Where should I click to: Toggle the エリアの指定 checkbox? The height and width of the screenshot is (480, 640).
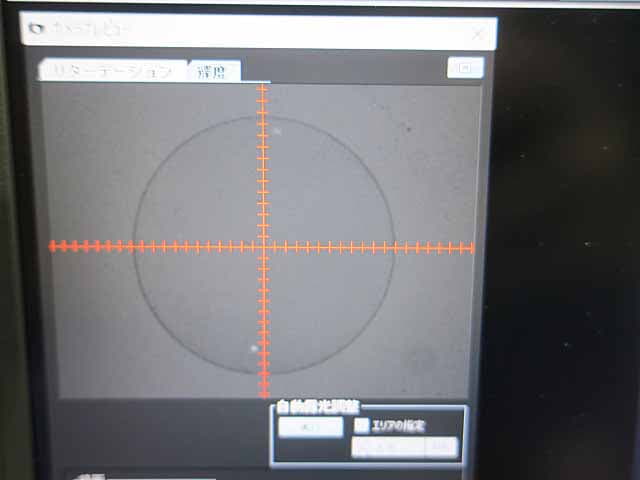362,426
